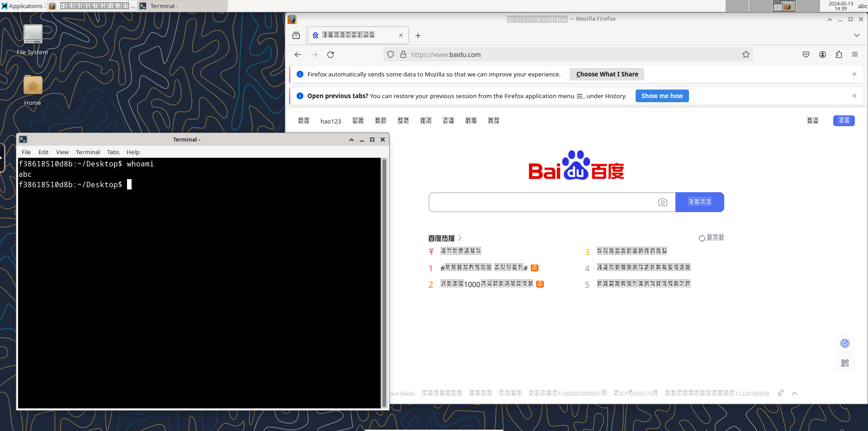Click the Show me how button
Image resolution: width=868 pixels, height=431 pixels.
coord(662,96)
